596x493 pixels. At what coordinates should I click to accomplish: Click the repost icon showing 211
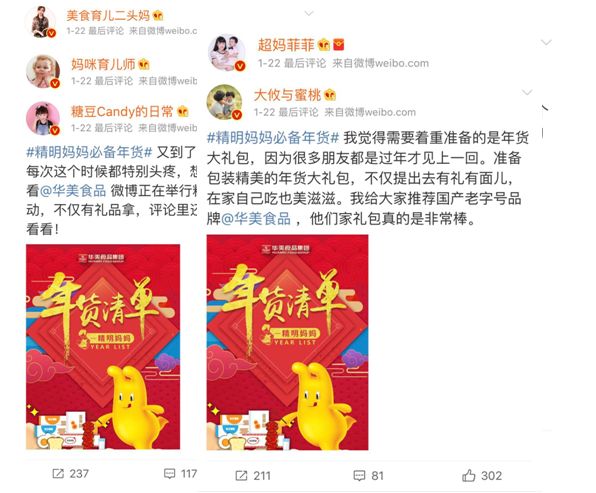pyautogui.click(x=241, y=476)
